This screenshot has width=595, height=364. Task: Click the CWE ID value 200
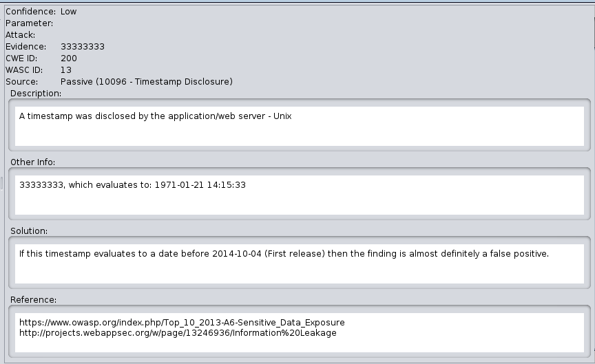tap(69, 58)
